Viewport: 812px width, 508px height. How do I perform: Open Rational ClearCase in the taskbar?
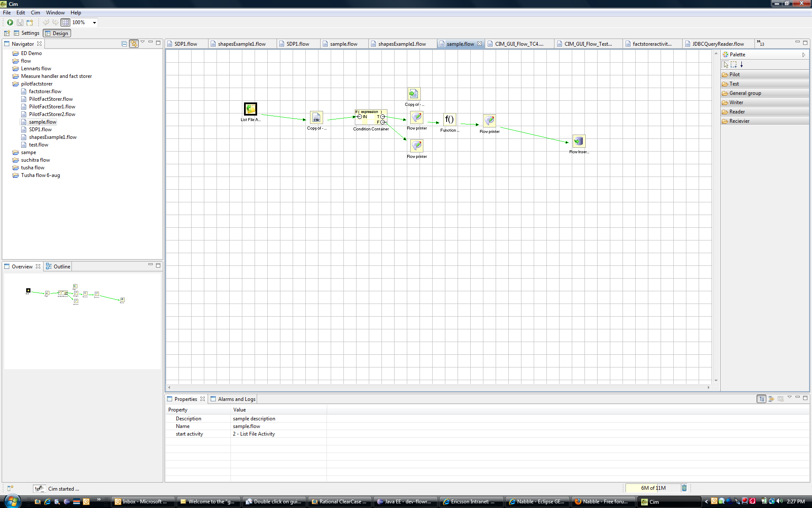click(x=340, y=502)
